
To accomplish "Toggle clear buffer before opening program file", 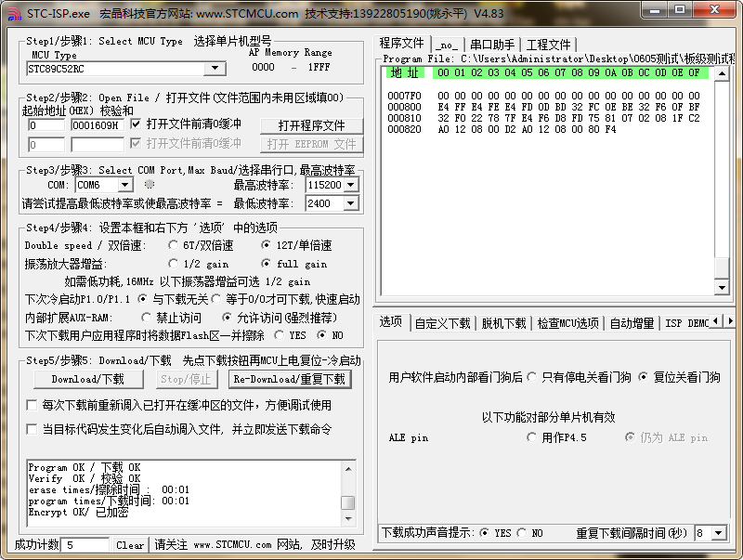I will [136, 124].
